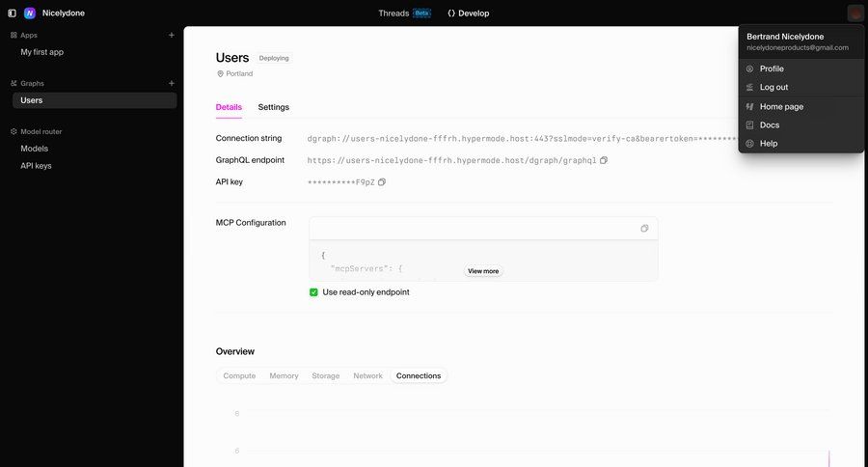Select the Storage overview tab
The image size is (868, 467).
pyautogui.click(x=326, y=375)
